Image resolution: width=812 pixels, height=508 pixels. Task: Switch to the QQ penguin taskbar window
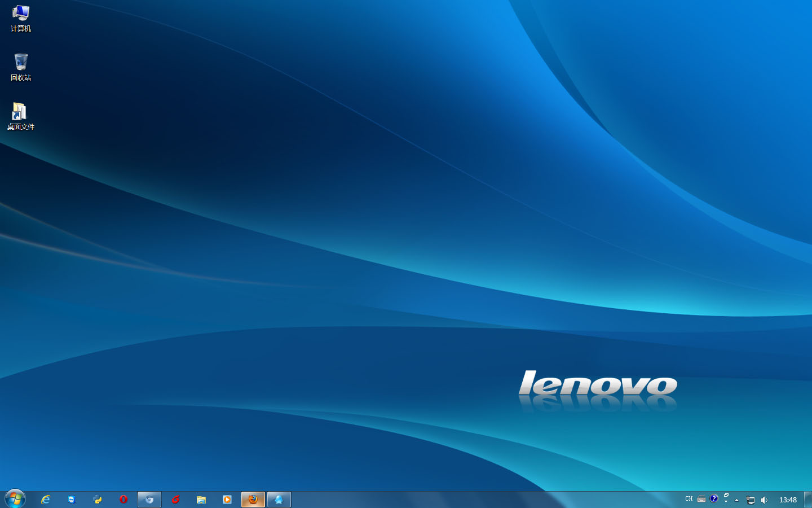click(x=279, y=500)
